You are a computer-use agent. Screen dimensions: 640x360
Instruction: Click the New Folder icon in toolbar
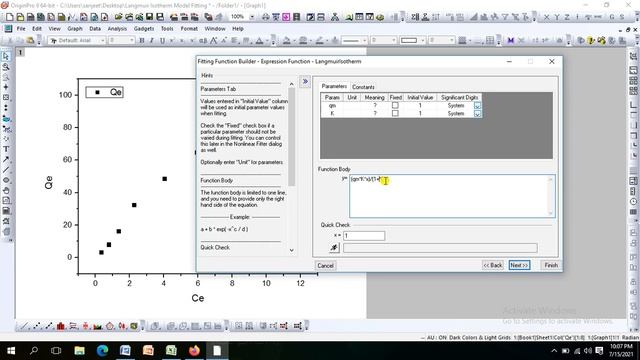point(20,17)
